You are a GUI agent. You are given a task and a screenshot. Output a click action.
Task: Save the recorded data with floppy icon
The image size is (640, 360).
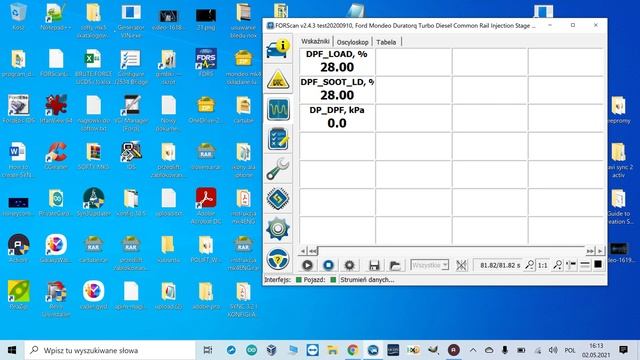[374, 265]
